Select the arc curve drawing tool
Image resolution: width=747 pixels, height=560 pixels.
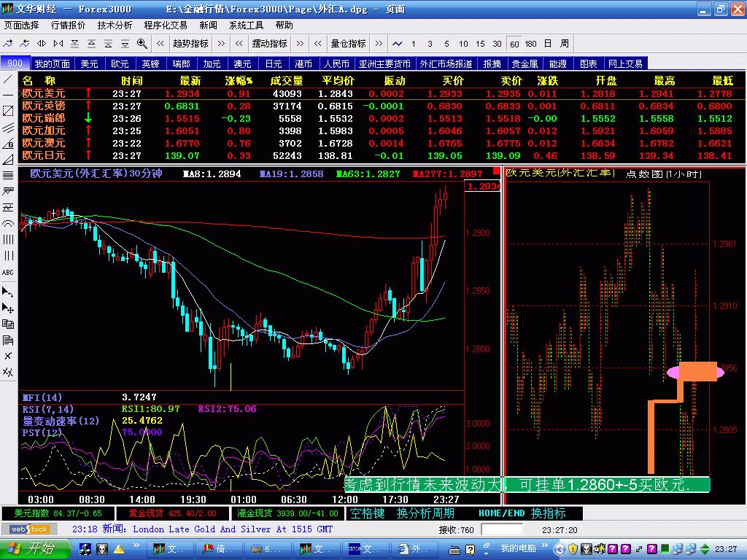tap(8, 223)
